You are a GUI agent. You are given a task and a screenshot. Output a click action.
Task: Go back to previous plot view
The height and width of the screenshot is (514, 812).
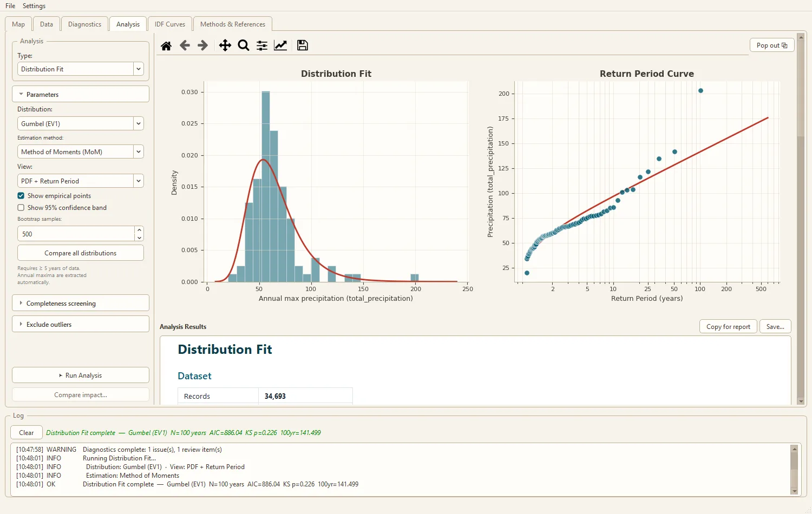(x=185, y=45)
